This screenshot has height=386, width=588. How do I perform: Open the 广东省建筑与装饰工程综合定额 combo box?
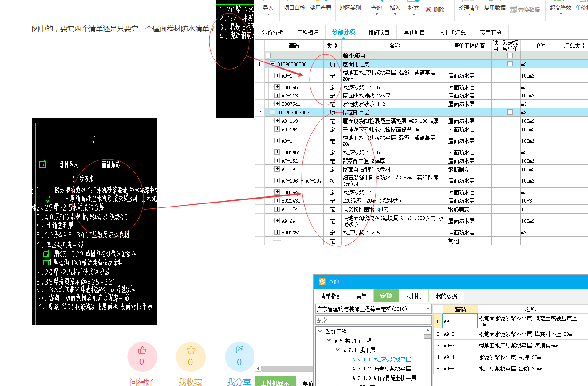[373, 309]
